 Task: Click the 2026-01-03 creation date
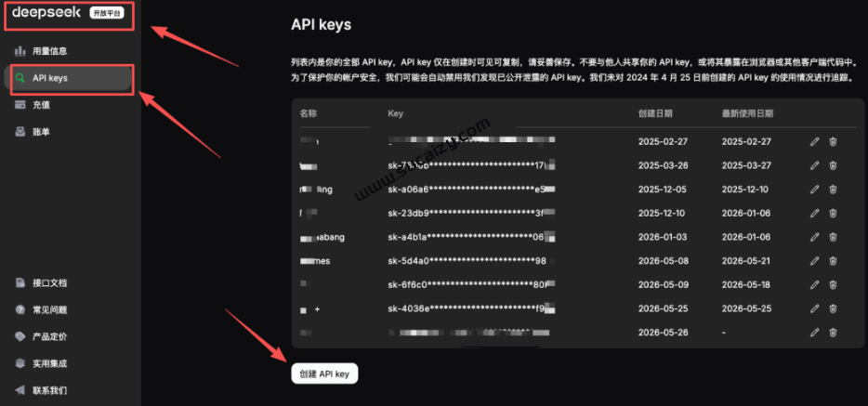point(663,237)
